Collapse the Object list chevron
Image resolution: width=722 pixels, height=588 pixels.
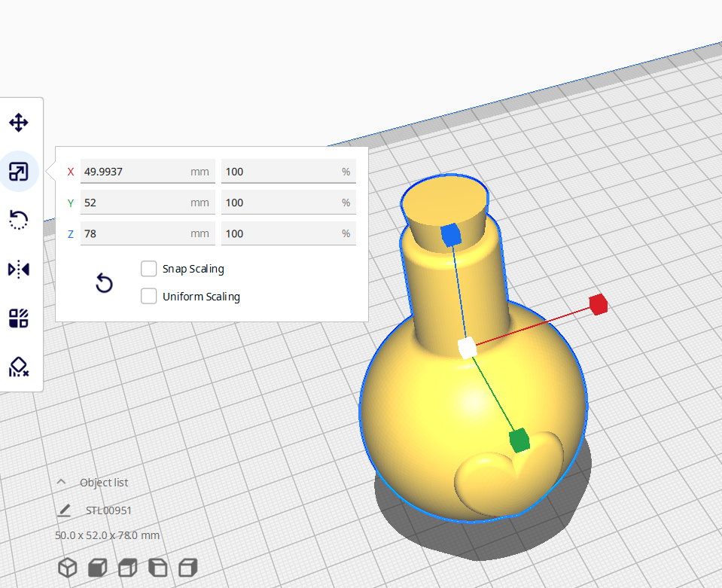tap(62, 483)
